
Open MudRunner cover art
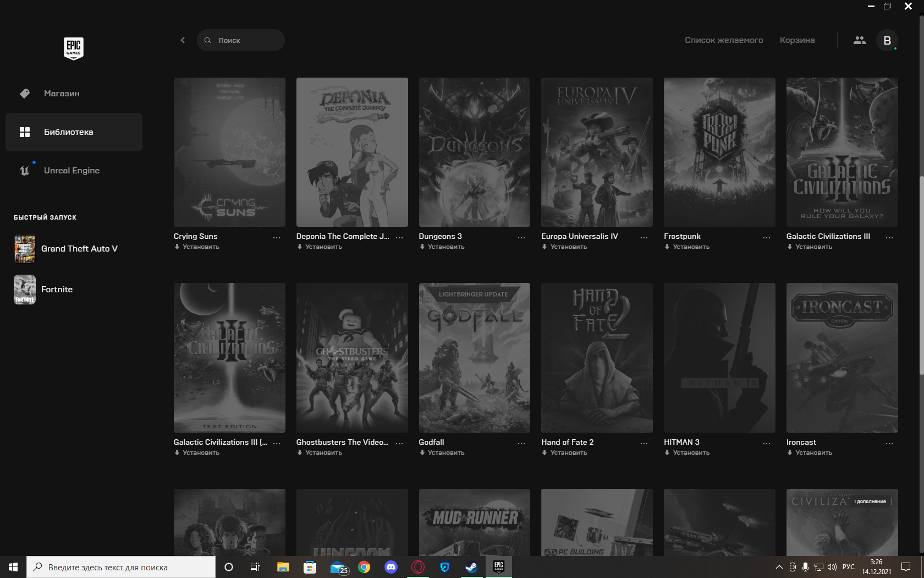point(475,522)
